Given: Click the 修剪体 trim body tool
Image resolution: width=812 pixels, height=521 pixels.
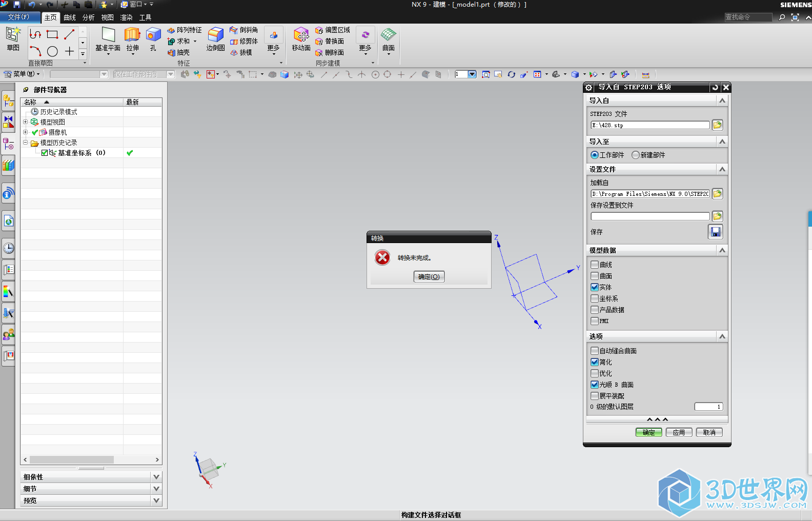Looking at the screenshot, I should pyautogui.click(x=243, y=41).
